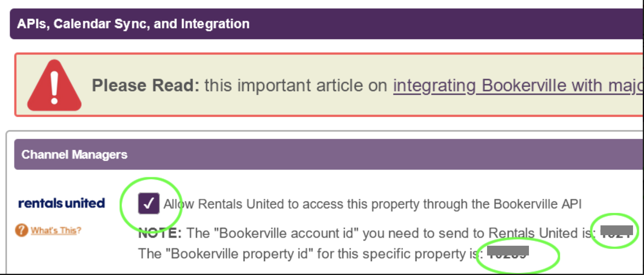Select the redacted Bookerville property id value
Viewport: 644px width, 275px height.
[x=508, y=252]
